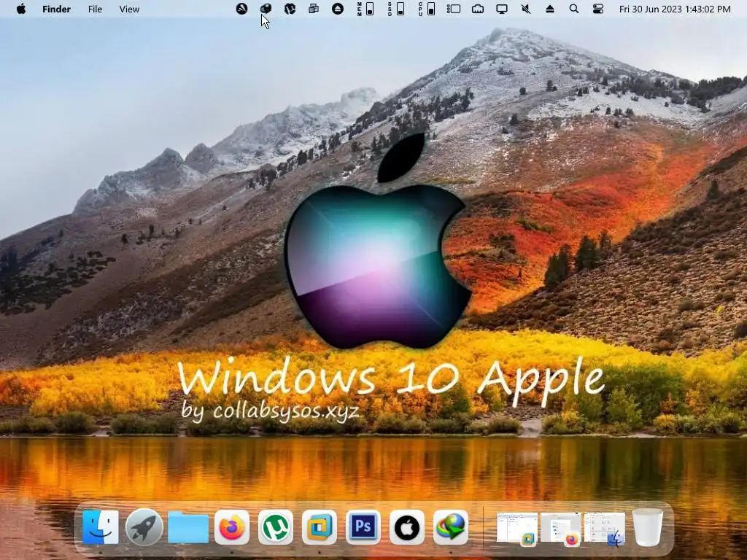
Task: Open Control Center toggles icon
Action: click(x=598, y=9)
